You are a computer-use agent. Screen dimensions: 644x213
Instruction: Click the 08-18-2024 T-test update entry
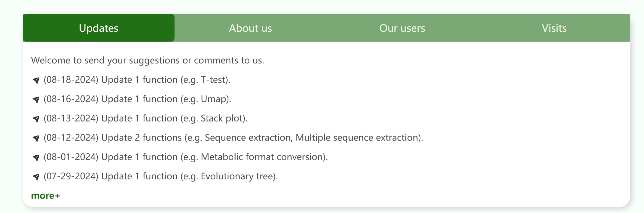click(x=137, y=80)
